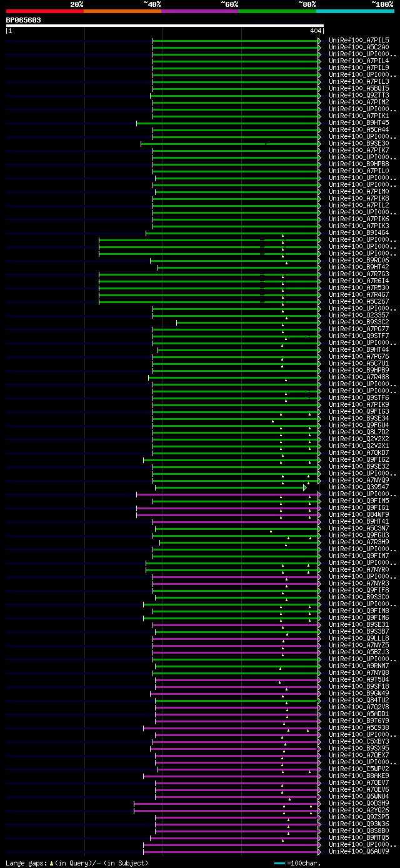Click the white query length bar
Viewport: 400px width, 868px height.
pyautogui.click(x=165, y=26)
